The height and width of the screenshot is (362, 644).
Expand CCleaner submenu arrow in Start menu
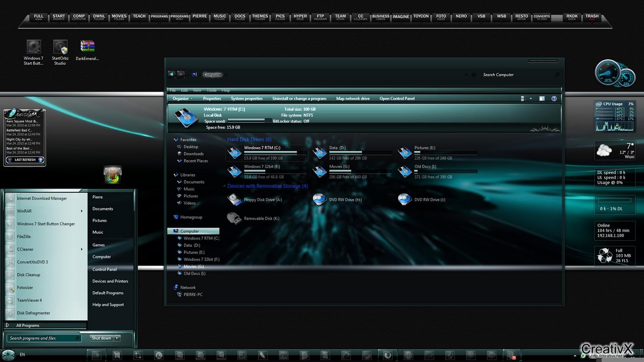point(82,249)
